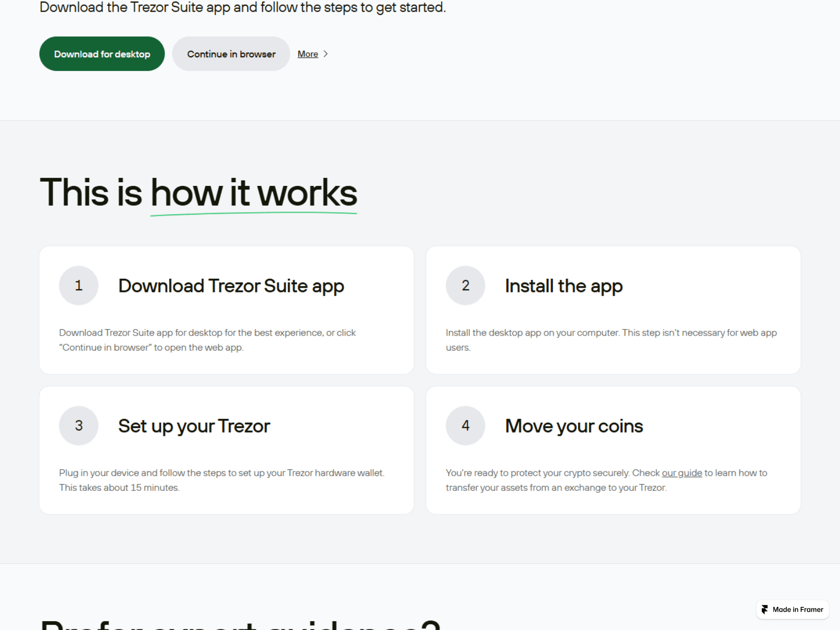This screenshot has height=630, width=840.
Task: Expand the chevron next to More
Action: (325, 54)
